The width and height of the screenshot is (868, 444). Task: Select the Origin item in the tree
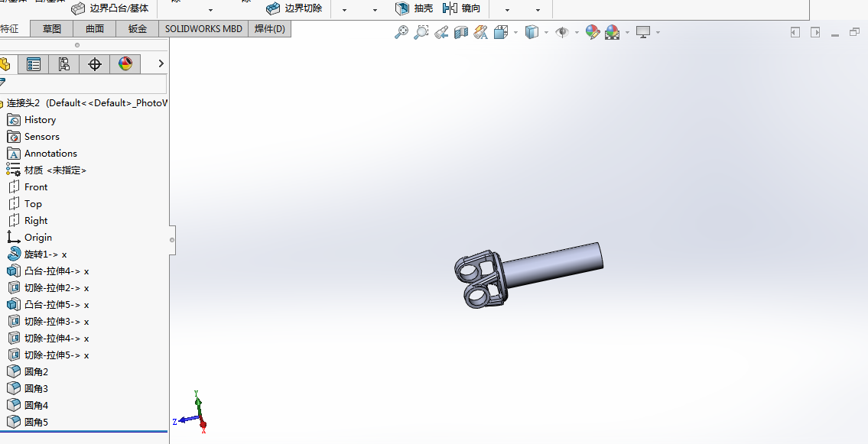pyautogui.click(x=29, y=237)
